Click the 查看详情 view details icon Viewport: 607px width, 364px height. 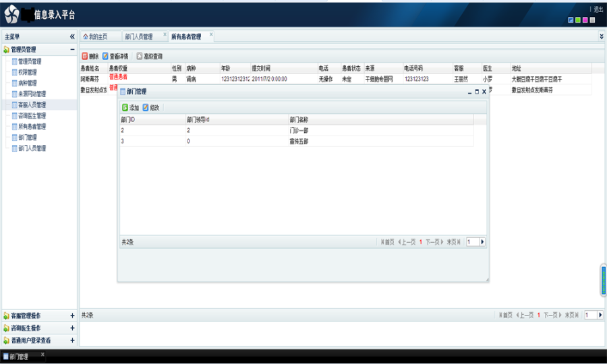105,57
